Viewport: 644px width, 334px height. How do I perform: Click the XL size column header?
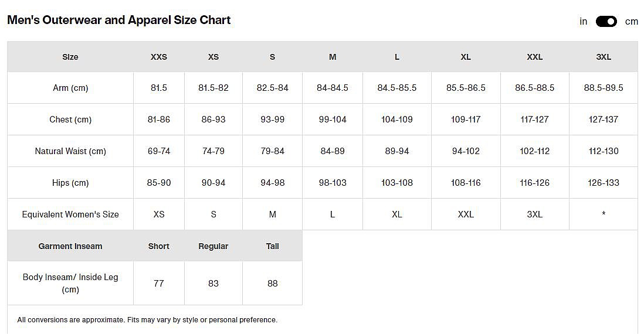(466, 57)
